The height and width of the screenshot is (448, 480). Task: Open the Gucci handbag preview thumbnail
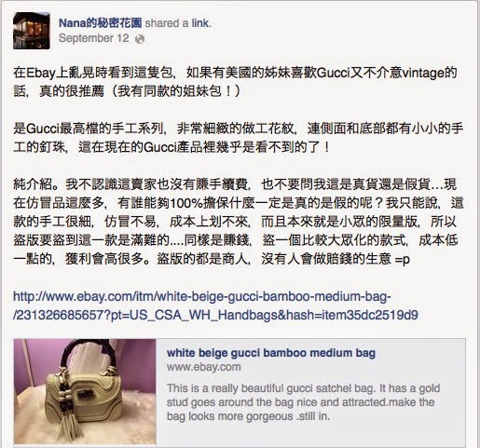85,391
